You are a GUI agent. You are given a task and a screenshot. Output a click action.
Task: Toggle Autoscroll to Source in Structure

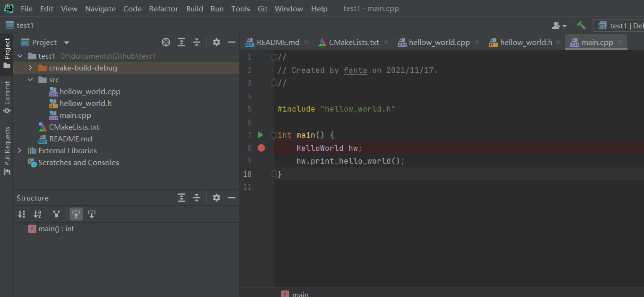tap(76, 214)
